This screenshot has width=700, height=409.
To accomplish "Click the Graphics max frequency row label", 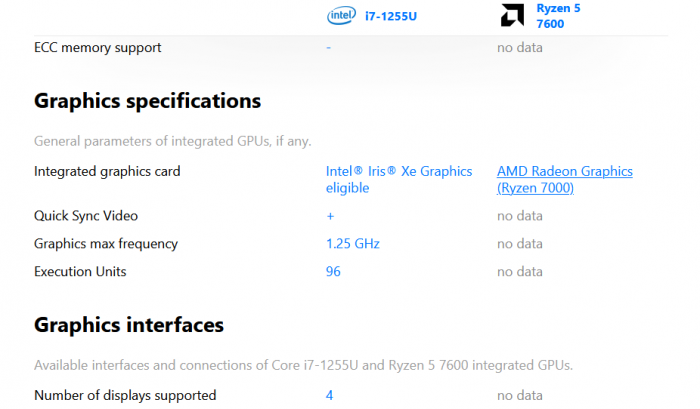I will pos(106,243).
